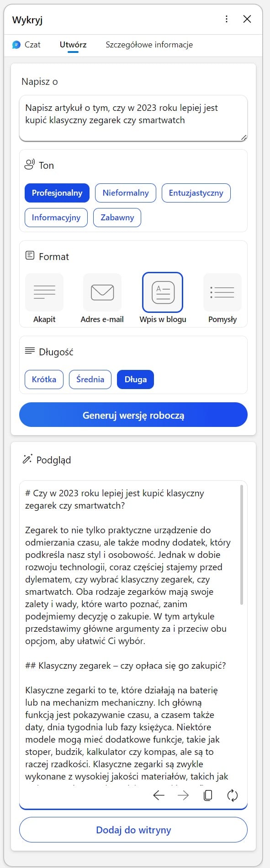This screenshot has height=868, width=270.
Task: Click the Dodaj do witryny button
Action: point(133,830)
